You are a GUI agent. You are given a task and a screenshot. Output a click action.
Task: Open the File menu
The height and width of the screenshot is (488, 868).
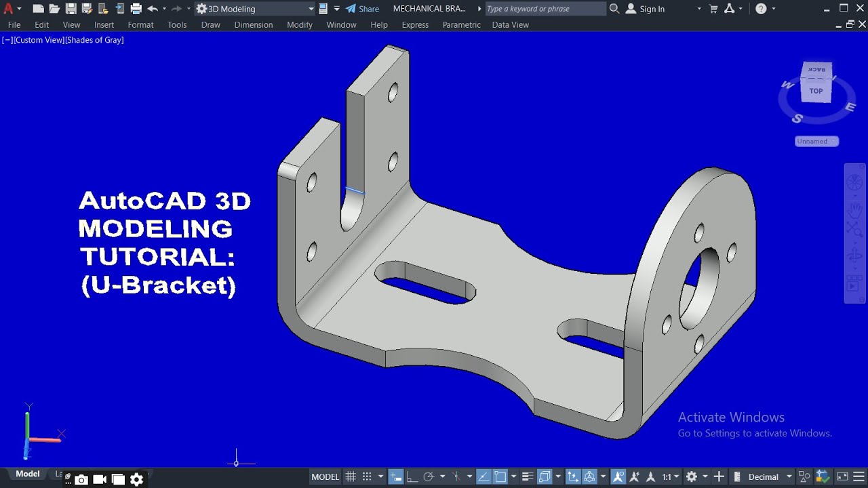tap(14, 24)
